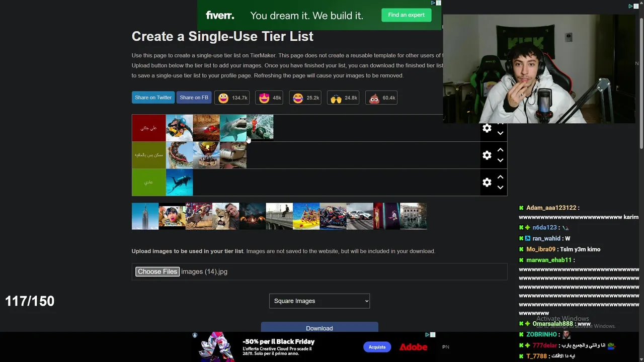
Task: Select the hot air balloon image in olive tier
Action: click(206, 155)
